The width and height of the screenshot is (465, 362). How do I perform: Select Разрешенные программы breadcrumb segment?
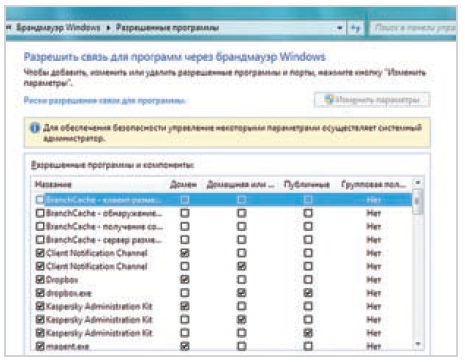[x=167, y=27]
